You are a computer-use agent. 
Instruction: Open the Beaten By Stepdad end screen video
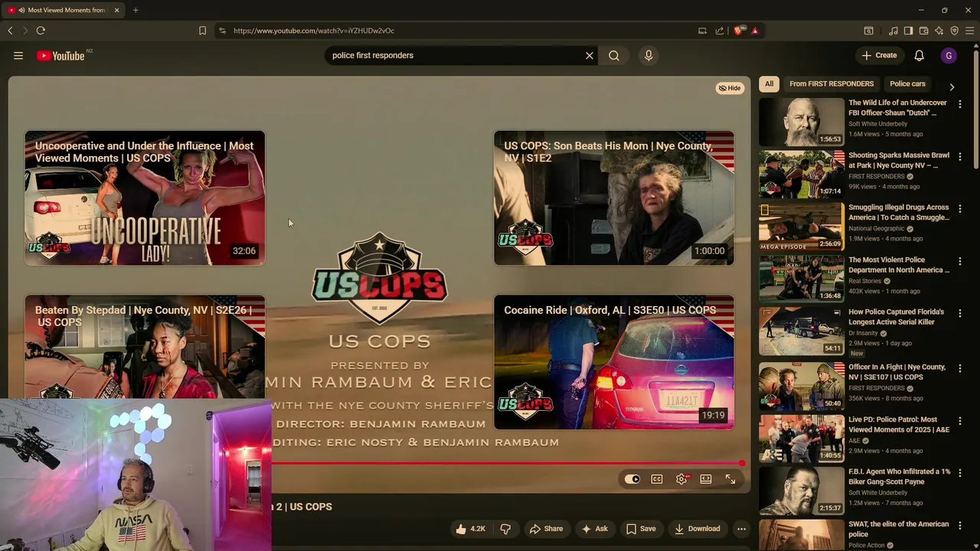tap(145, 347)
